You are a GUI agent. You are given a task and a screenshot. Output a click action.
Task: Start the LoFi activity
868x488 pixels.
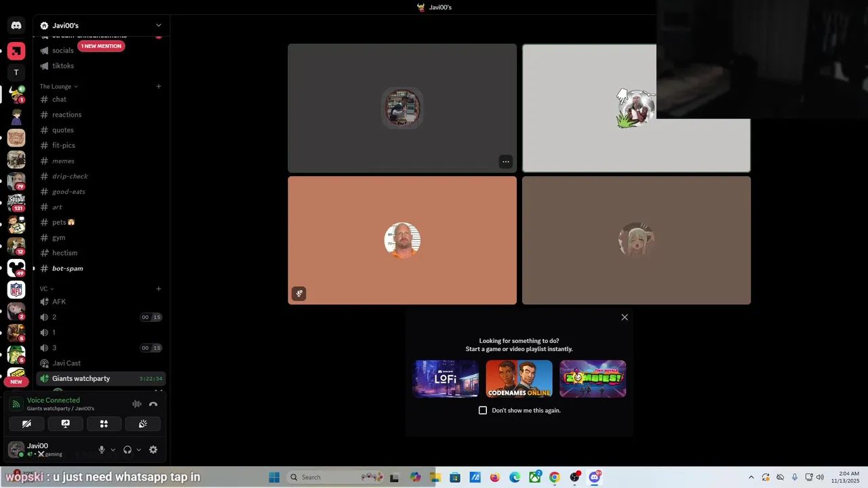pos(446,378)
